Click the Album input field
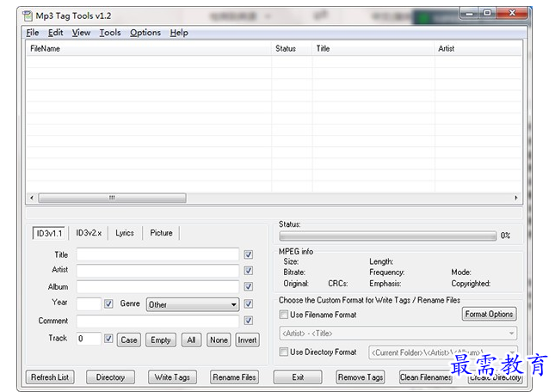 (157, 286)
